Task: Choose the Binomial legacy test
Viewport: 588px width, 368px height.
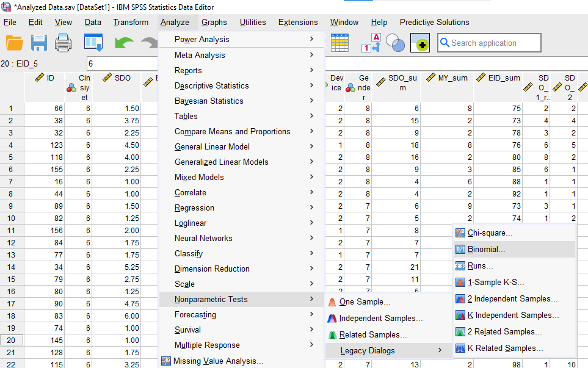Action: [514, 249]
